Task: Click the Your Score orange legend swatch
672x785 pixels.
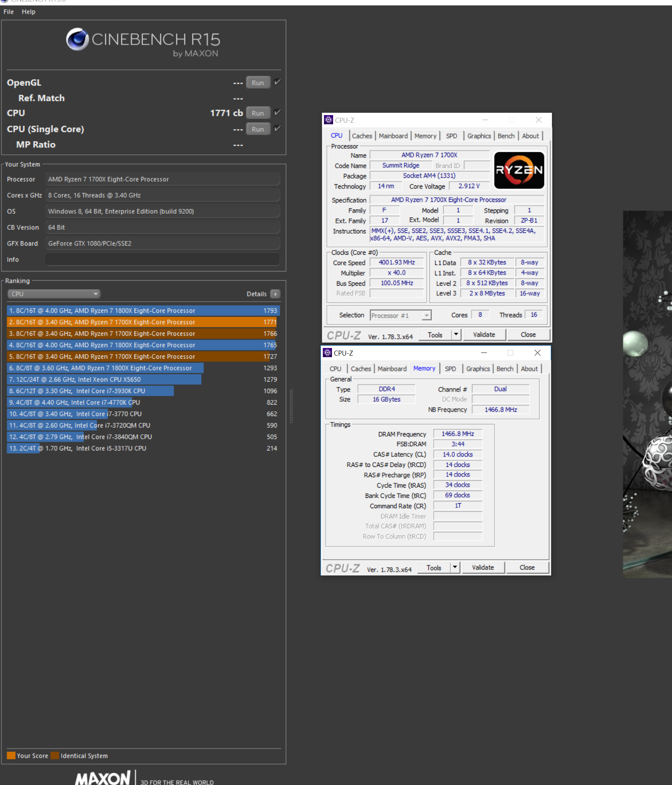Action: [11, 756]
